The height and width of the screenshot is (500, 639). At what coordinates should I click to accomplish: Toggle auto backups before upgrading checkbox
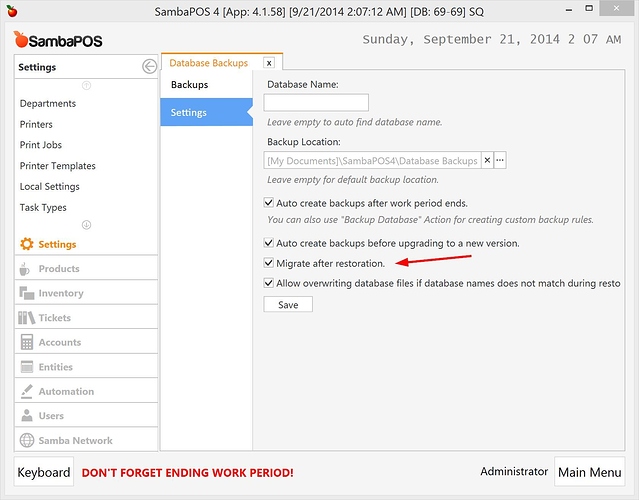click(269, 243)
